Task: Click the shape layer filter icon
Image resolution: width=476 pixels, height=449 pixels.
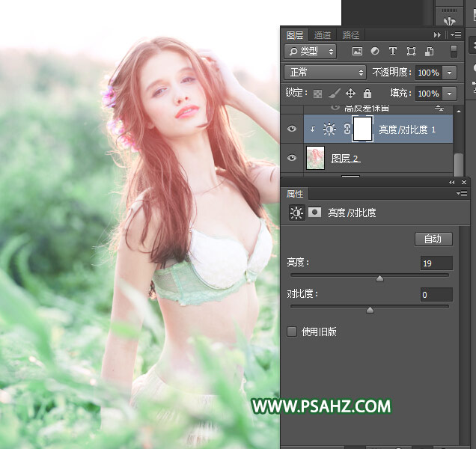Action: [x=411, y=52]
